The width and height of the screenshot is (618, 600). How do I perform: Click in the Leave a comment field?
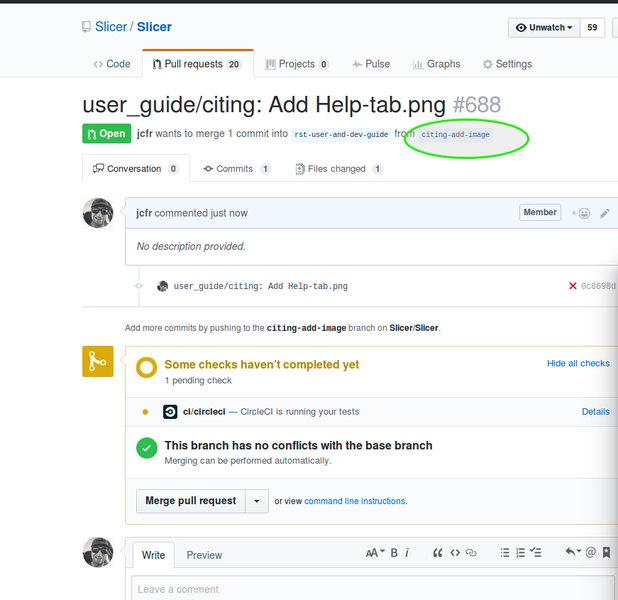[x=370, y=589]
